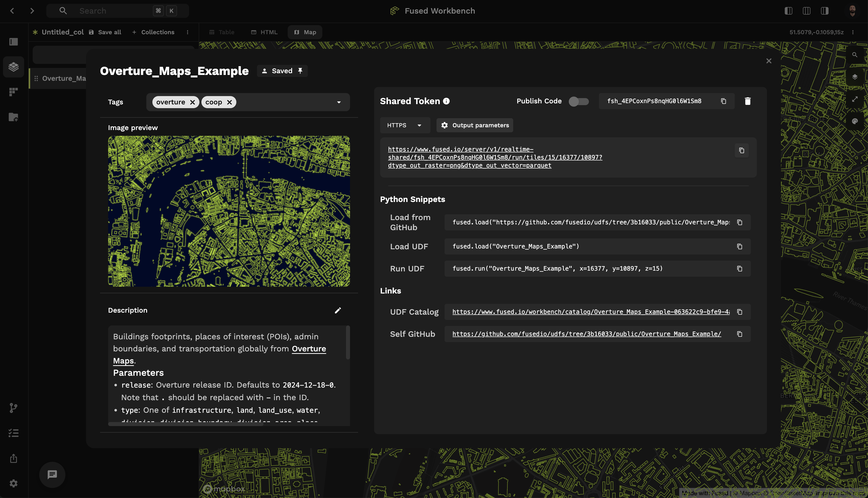Screen dimensions: 868x498
Task: Click the fused.run Run UDF snippet text
Action: click(x=557, y=269)
